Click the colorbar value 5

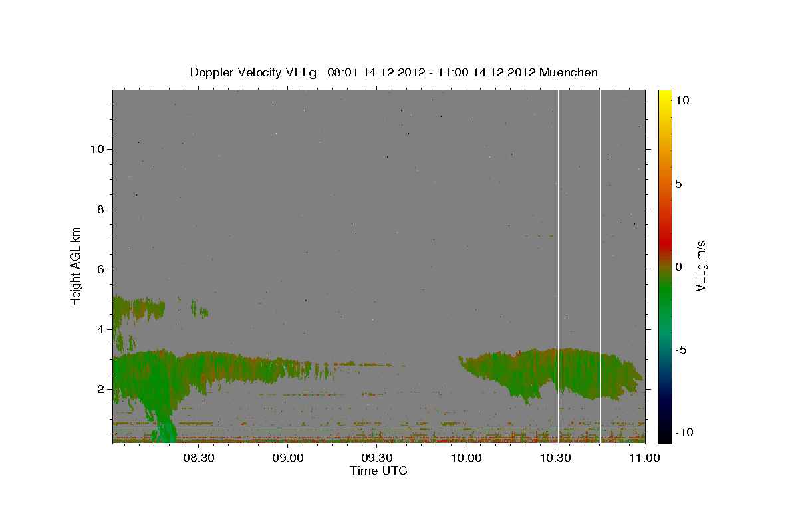pos(678,184)
